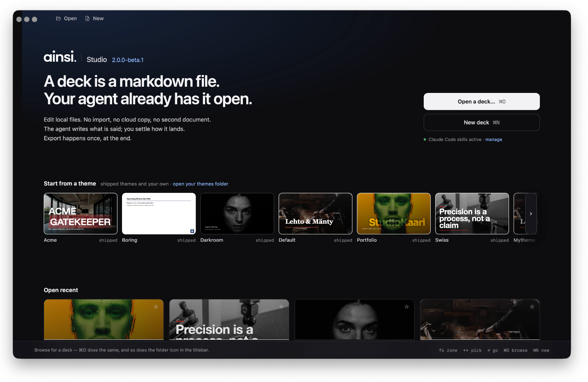The image size is (588, 382).
Task: Click the ainsi. logo
Action: 60,57
